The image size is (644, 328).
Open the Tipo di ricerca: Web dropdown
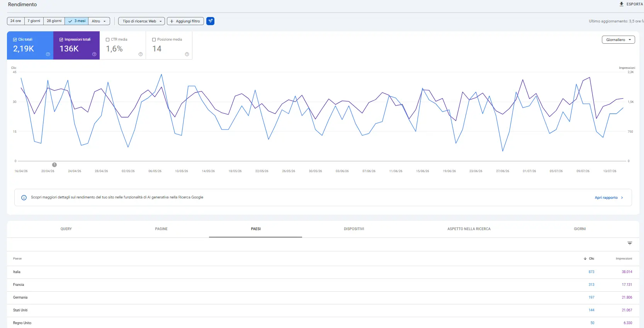click(x=142, y=21)
